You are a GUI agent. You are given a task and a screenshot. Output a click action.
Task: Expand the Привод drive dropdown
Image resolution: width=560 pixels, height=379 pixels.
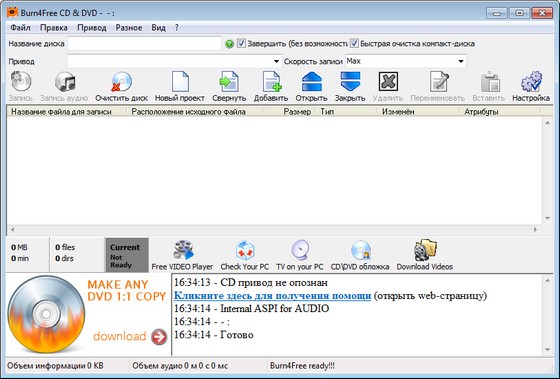pyautogui.click(x=276, y=61)
